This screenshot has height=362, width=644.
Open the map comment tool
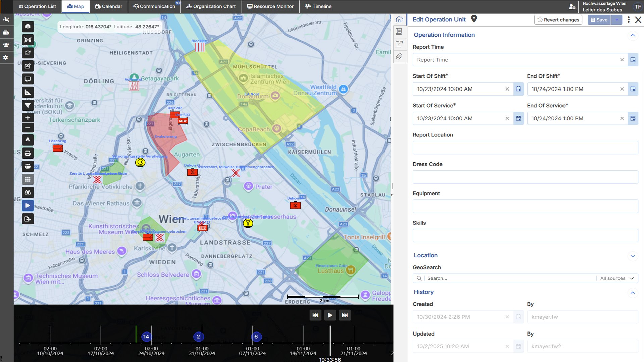click(x=28, y=79)
